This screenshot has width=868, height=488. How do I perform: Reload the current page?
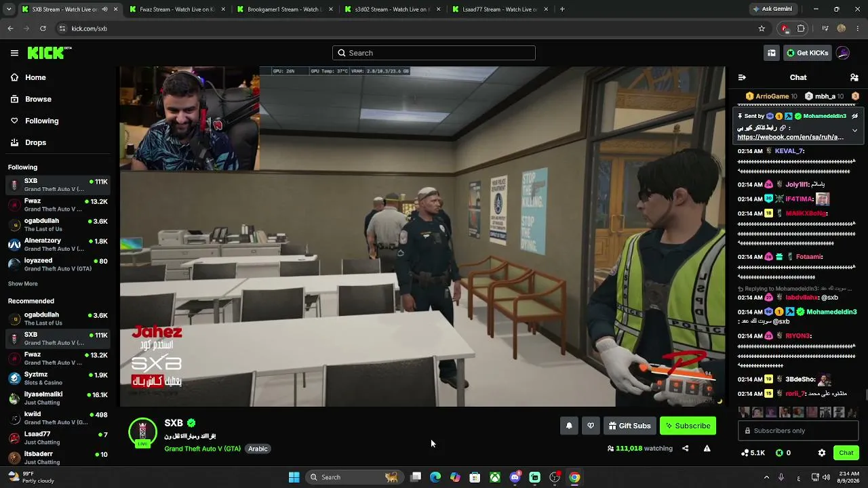pos(43,28)
